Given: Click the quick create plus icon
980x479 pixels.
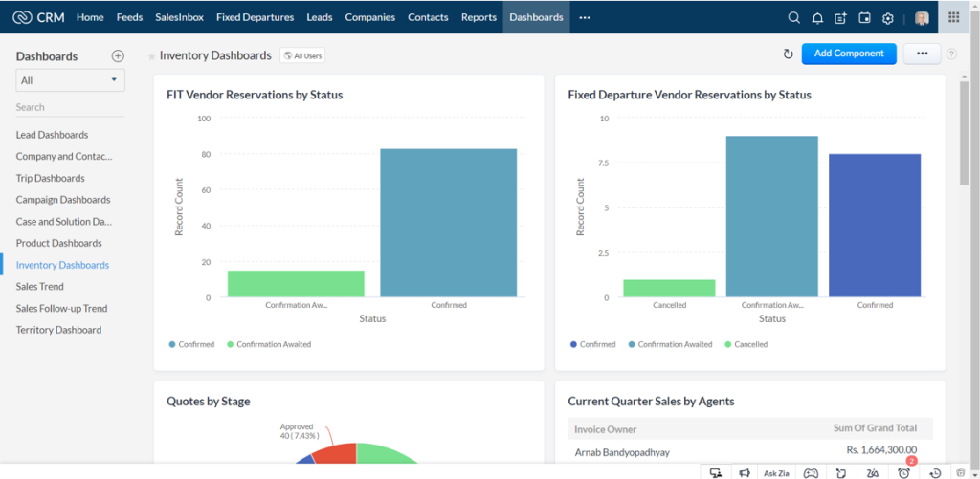Looking at the screenshot, I should 840,18.
